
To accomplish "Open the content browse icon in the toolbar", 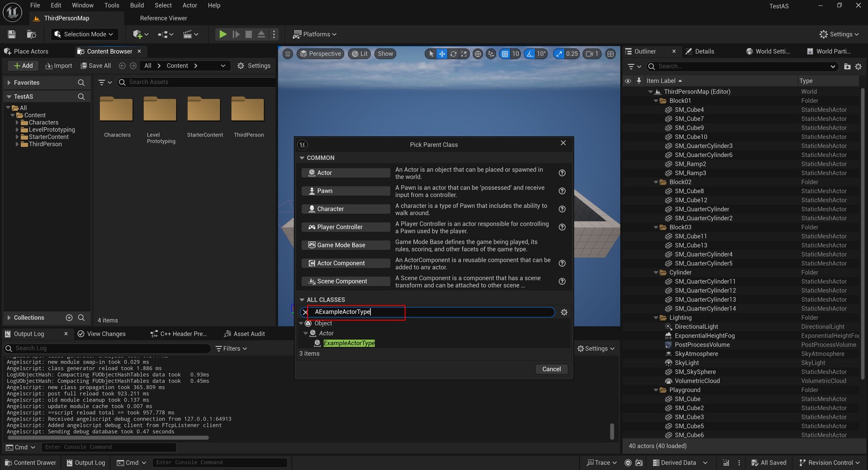I will pyautogui.click(x=31, y=34).
